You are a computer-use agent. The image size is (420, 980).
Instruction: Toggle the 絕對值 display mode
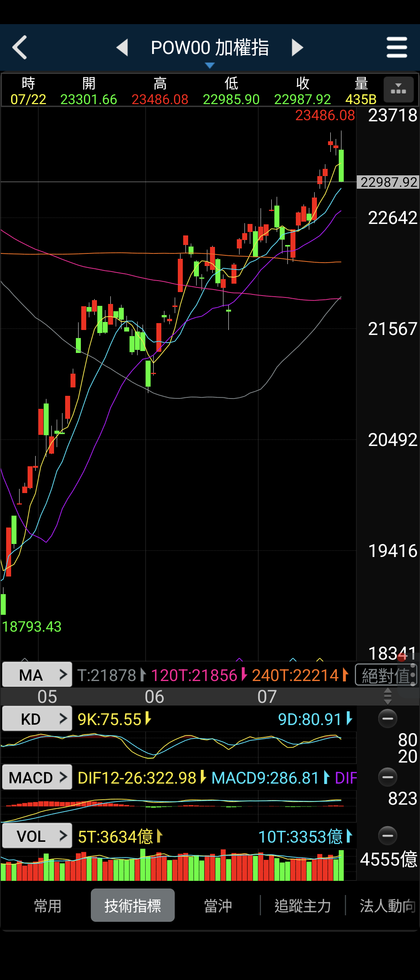[386, 675]
